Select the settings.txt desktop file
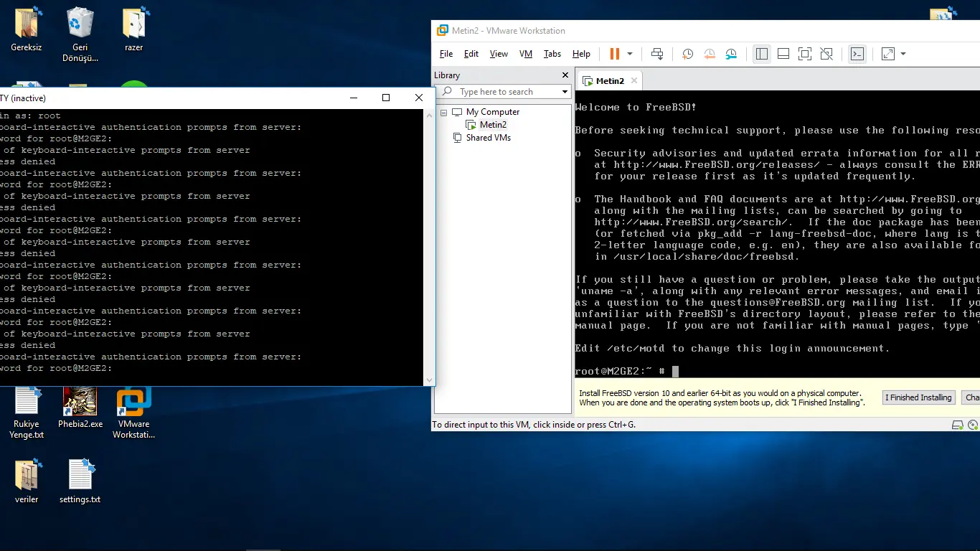Image resolution: width=980 pixels, height=551 pixels. coord(80,481)
